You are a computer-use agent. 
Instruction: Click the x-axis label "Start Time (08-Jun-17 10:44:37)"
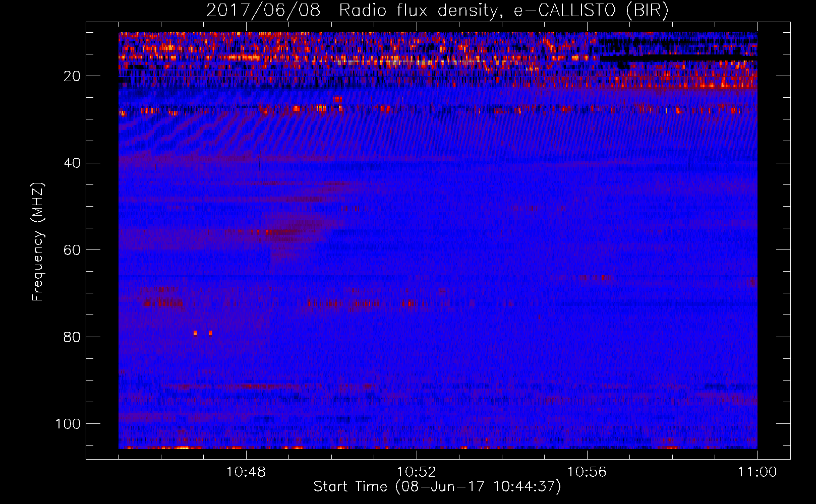tap(437, 487)
